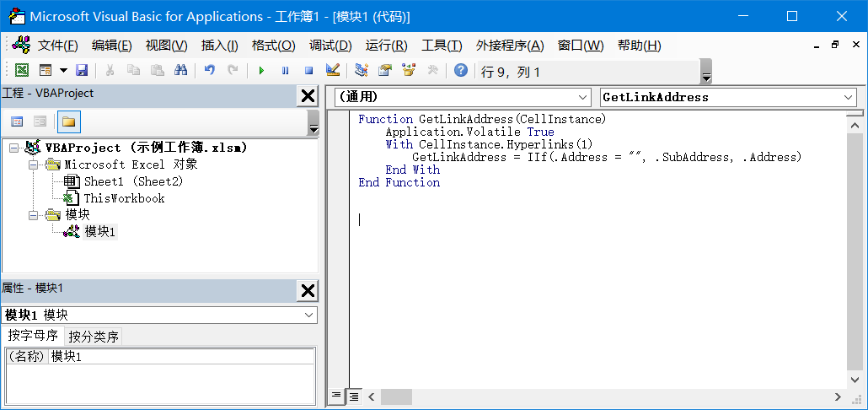Click the VBA icon at the menu bar's left end
Viewport: 868px width, 410px height.
21,45
